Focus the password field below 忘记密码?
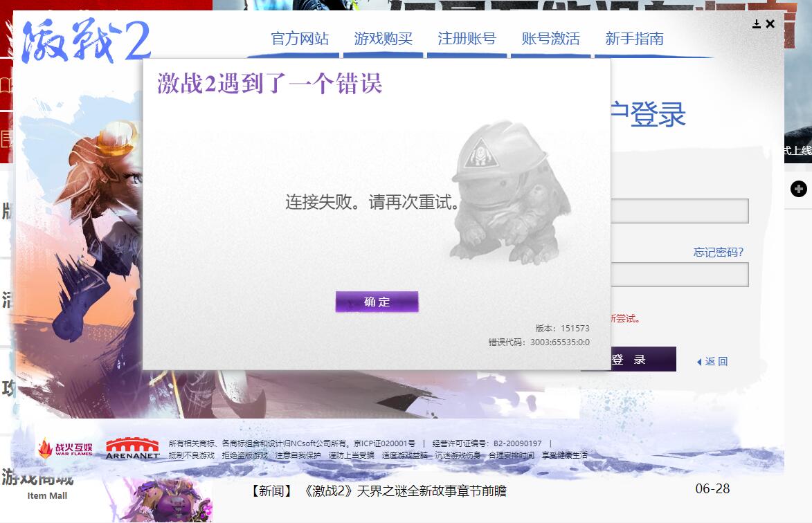The width and height of the screenshot is (812, 523). pos(680,275)
